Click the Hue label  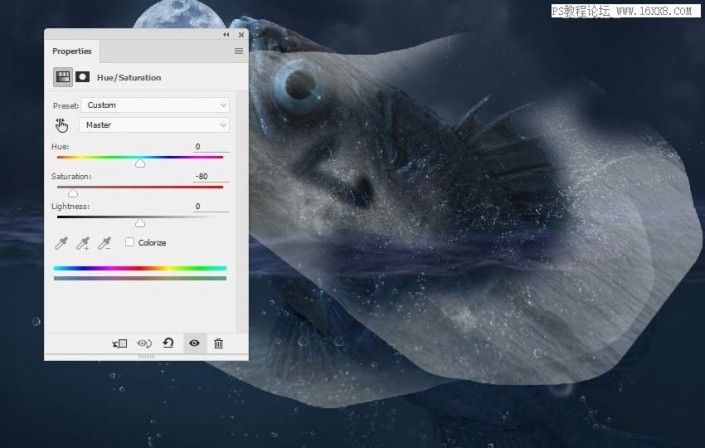pos(60,147)
